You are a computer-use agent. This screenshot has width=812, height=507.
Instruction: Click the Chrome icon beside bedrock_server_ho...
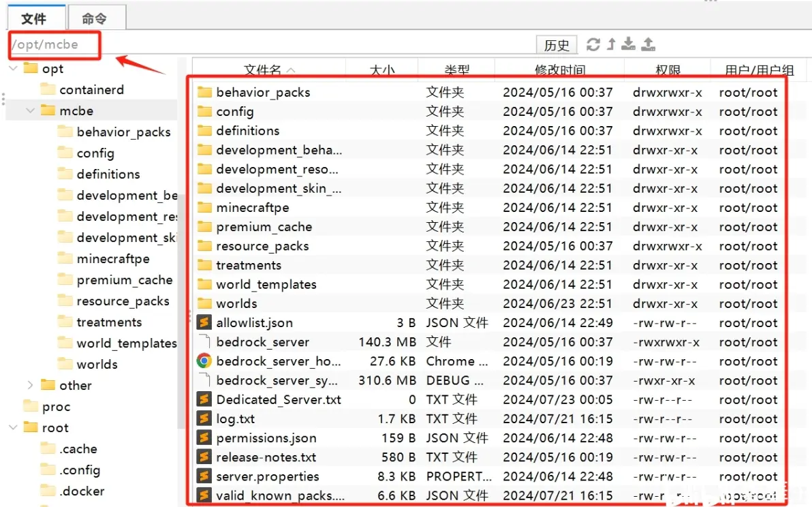pyautogui.click(x=204, y=361)
